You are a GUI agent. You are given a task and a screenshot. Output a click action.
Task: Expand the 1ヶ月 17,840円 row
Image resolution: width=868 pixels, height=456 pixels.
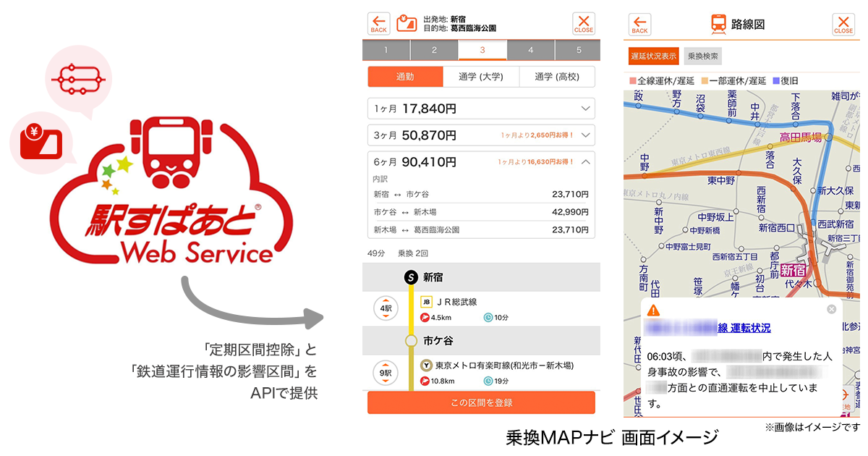(481, 109)
